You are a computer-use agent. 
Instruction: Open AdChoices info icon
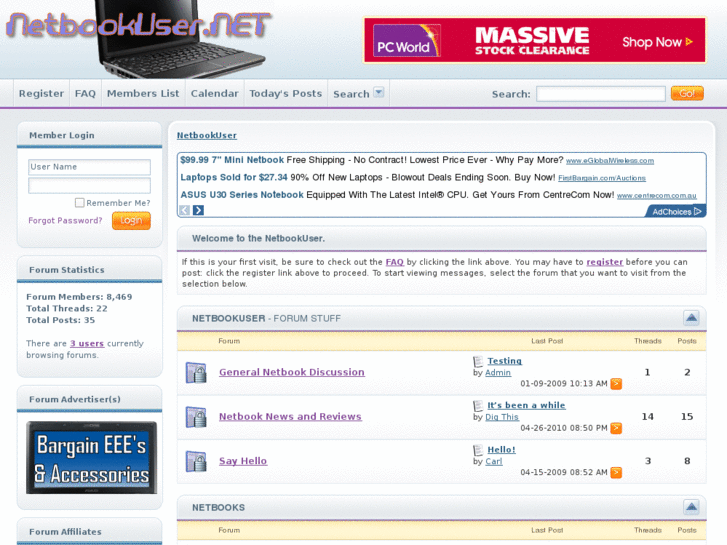[x=697, y=212]
